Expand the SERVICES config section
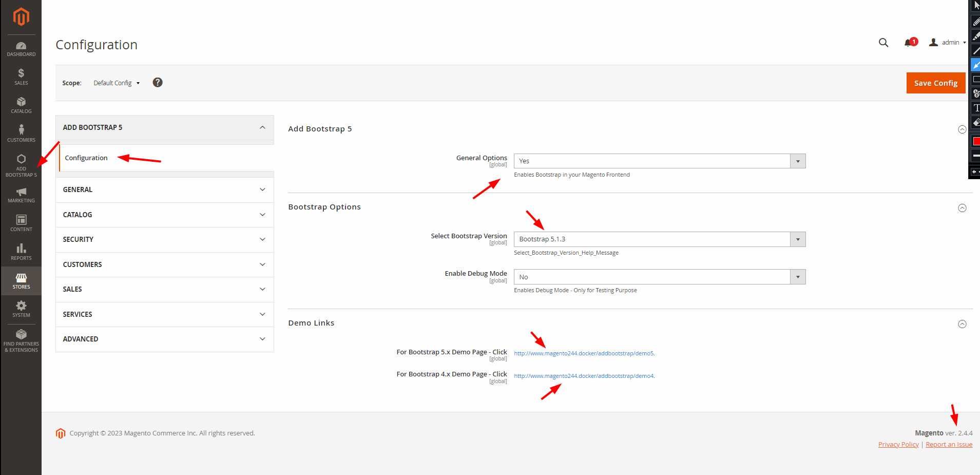The height and width of the screenshot is (475, 980). [x=164, y=315]
